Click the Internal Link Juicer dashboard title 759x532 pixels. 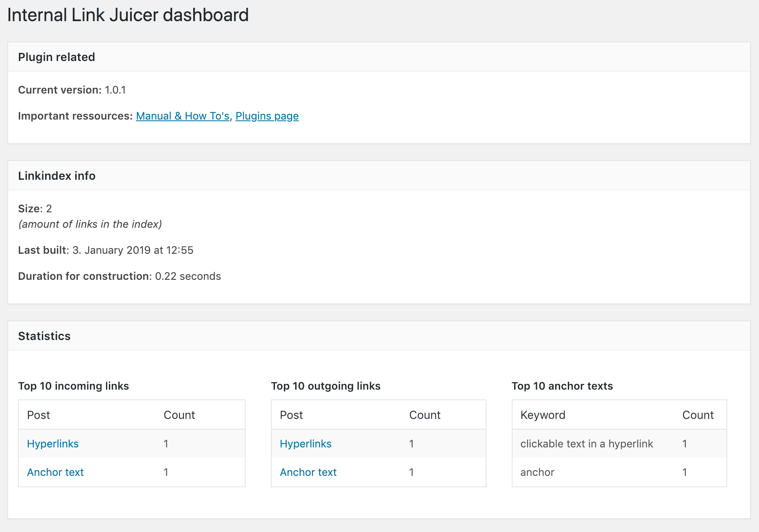128,15
